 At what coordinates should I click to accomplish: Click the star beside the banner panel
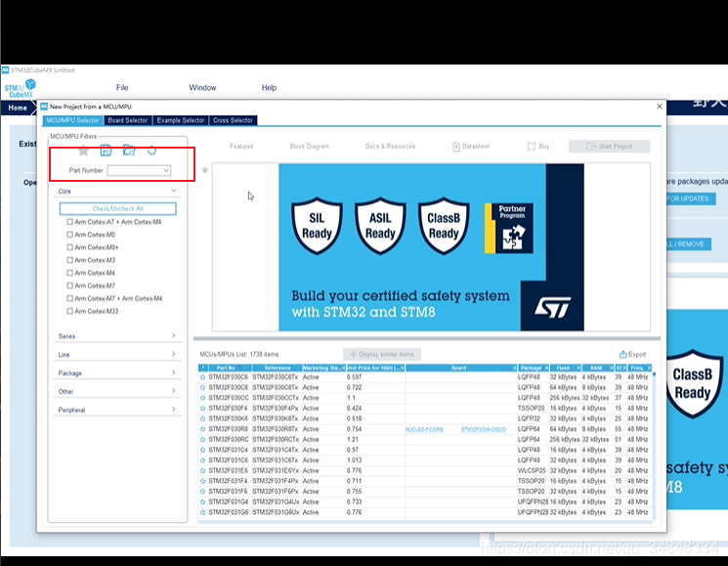pos(205,170)
